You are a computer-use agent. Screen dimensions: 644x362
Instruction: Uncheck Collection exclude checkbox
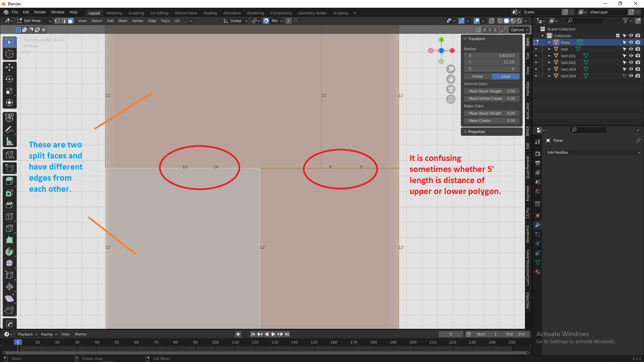tap(618, 36)
